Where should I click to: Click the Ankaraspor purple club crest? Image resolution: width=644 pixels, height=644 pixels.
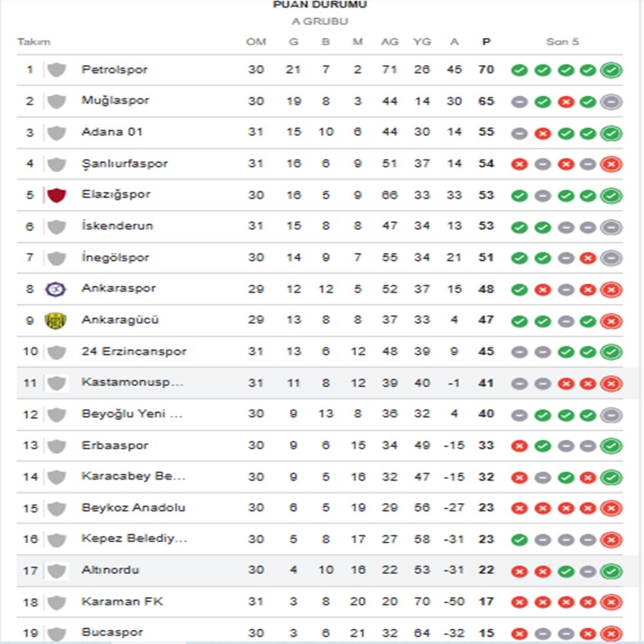tap(56, 289)
